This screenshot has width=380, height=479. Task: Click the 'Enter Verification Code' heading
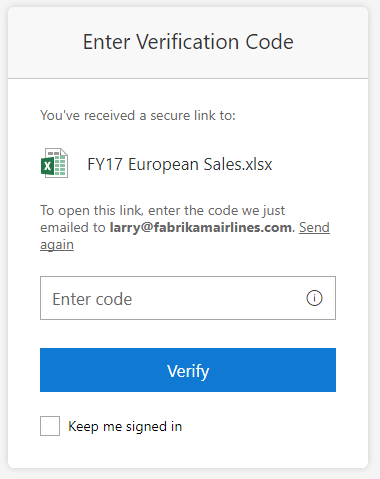pos(188,42)
